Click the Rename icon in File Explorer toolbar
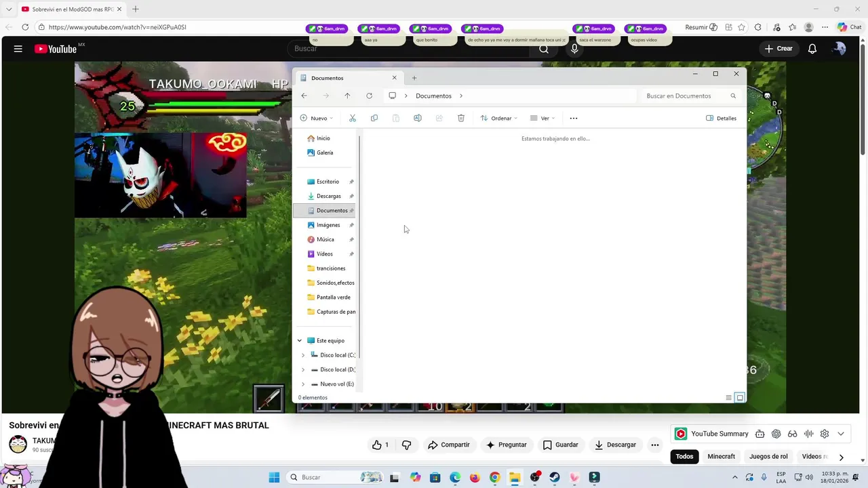This screenshot has height=488, width=868. click(418, 118)
